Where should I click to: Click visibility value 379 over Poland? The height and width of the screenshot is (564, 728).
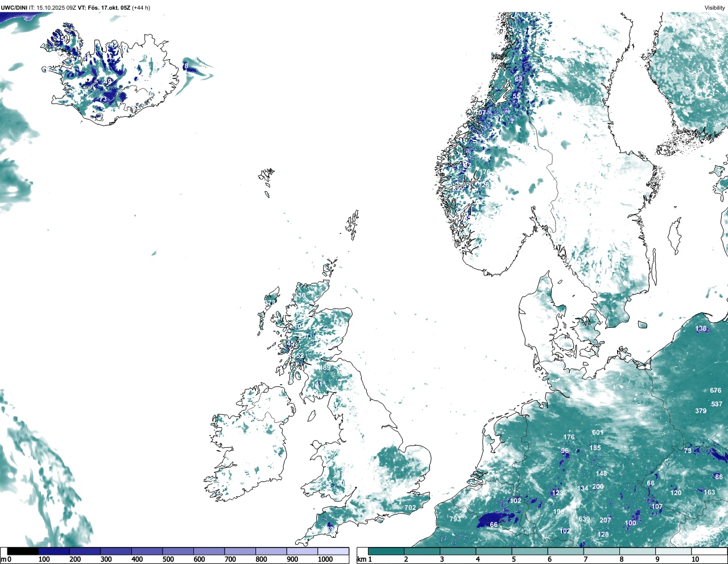click(701, 411)
